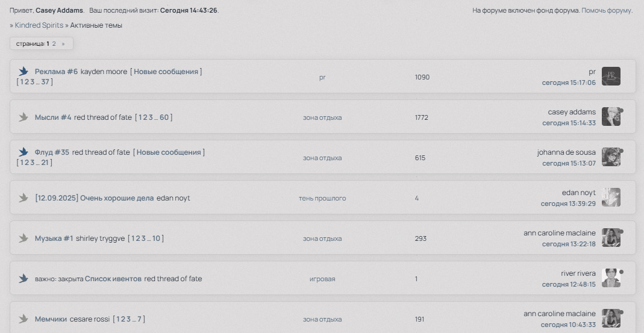Open the игровая forum section
This screenshot has height=333, width=644.
point(322,279)
